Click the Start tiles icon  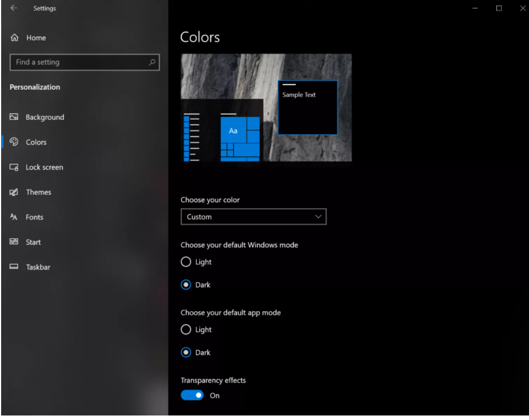(x=14, y=242)
